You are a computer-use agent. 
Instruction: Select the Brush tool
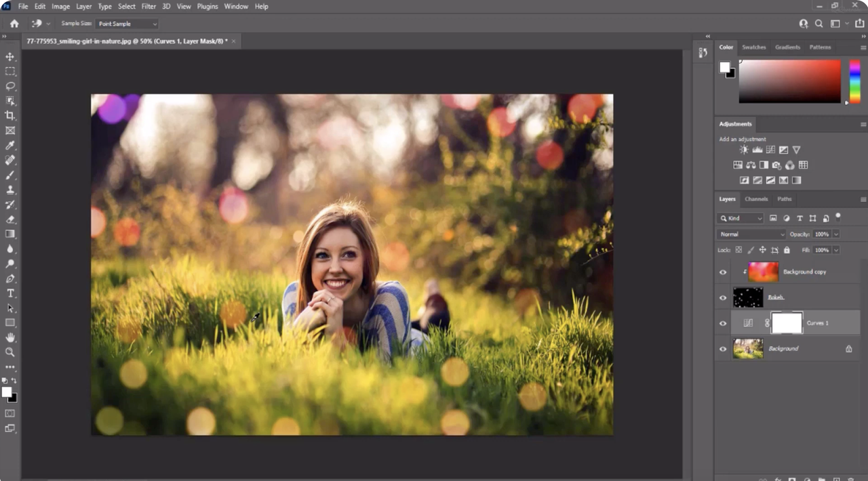(10, 175)
